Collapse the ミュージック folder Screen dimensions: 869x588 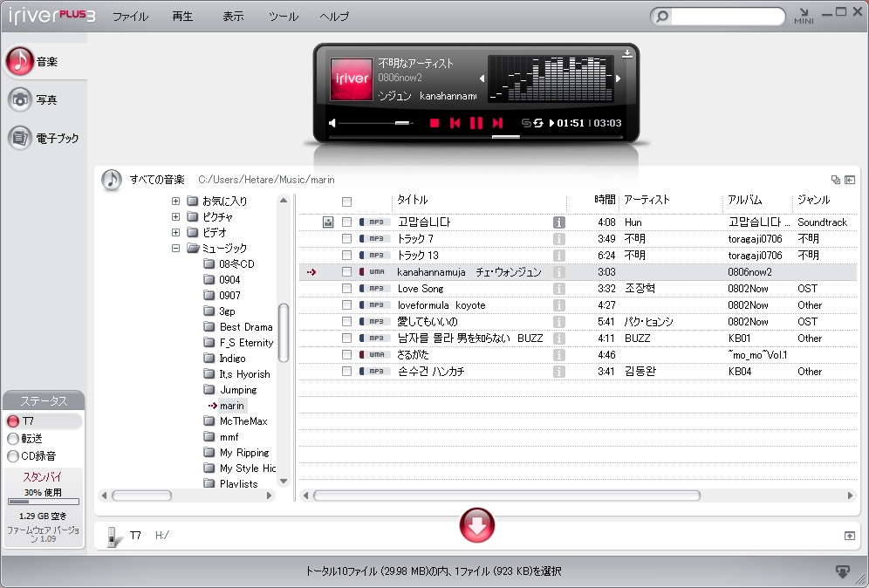point(175,249)
